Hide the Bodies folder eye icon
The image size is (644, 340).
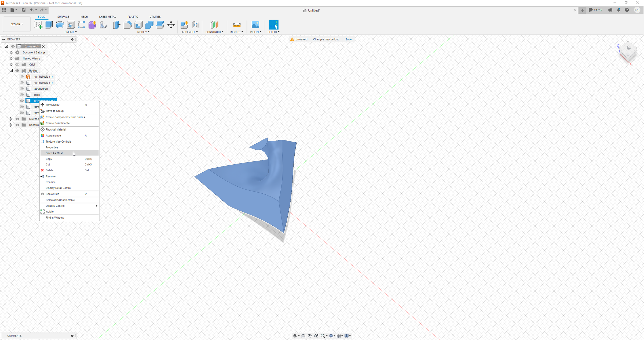tap(17, 71)
